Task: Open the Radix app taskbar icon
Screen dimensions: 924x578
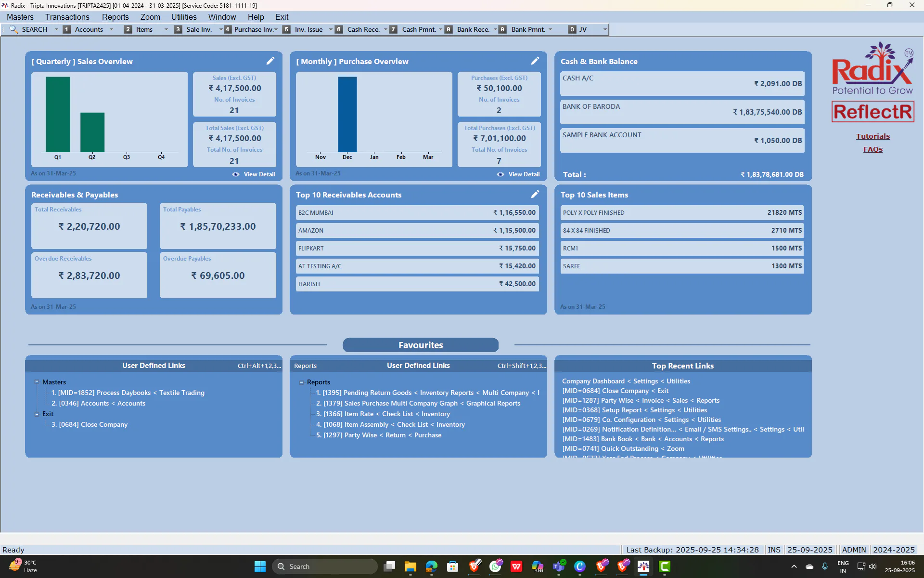Action: pyautogui.click(x=643, y=566)
